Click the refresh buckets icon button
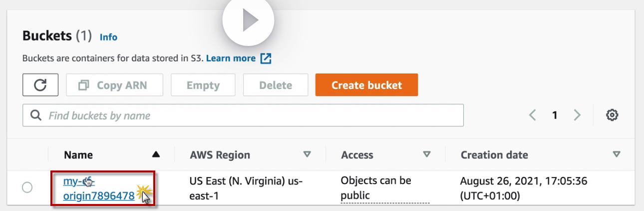The image size is (644, 211). tap(40, 85)
